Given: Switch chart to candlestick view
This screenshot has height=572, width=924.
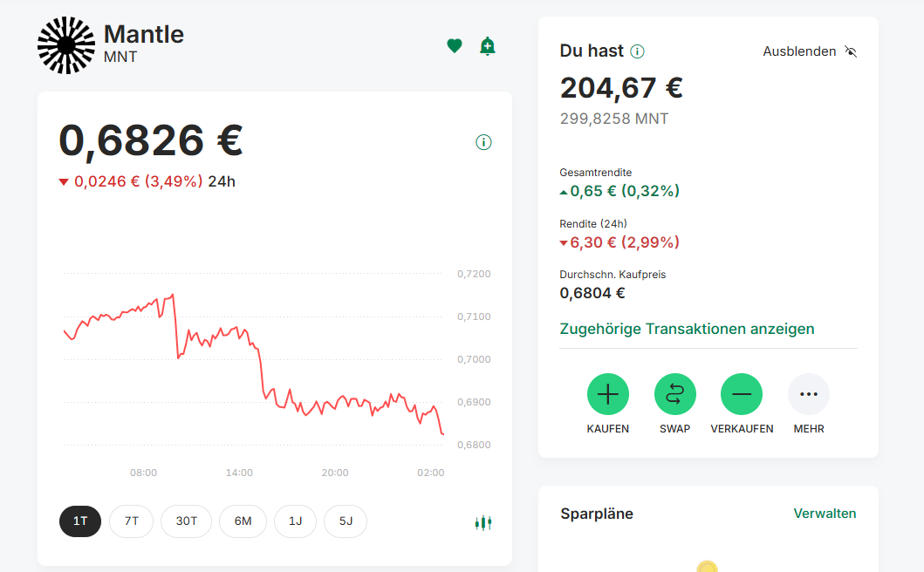Looking at the screenshot, I should point(483,522).
